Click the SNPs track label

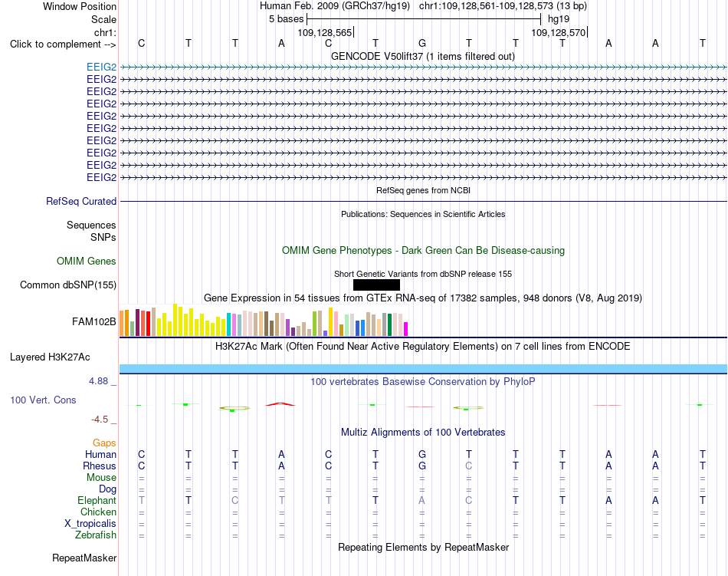(x=103, y=237)
